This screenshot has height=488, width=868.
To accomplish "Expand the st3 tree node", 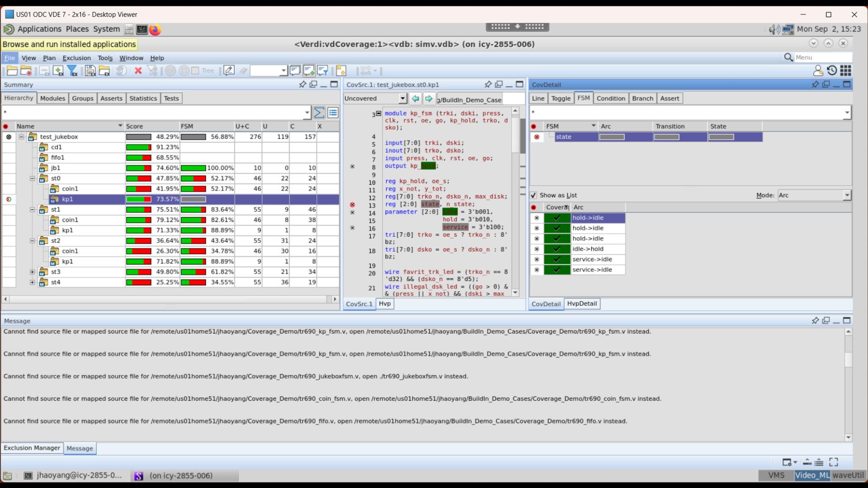I will [32, 272].
